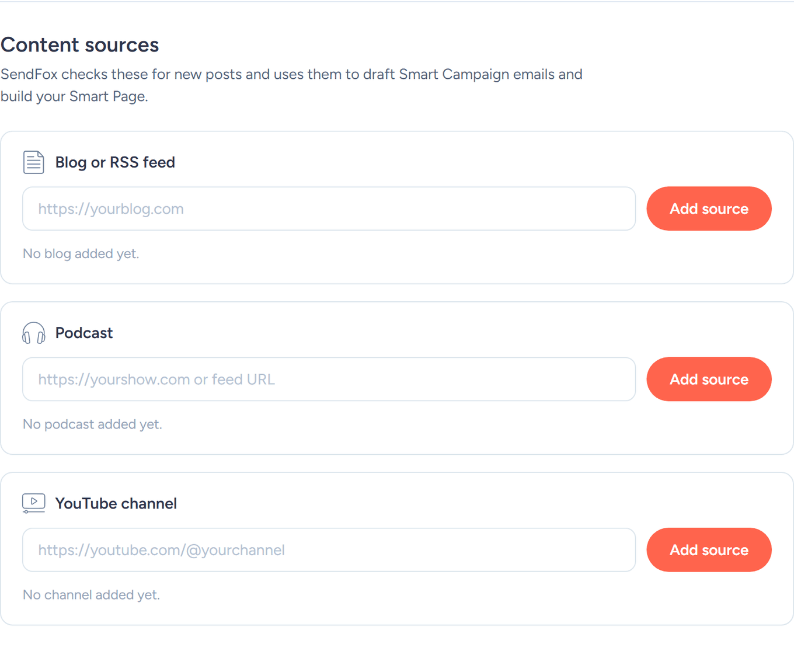Click the 'No channel added yet.' message
Image resolution: width=794 pixels, height=672 pixels.
click(x=91, y=594)
